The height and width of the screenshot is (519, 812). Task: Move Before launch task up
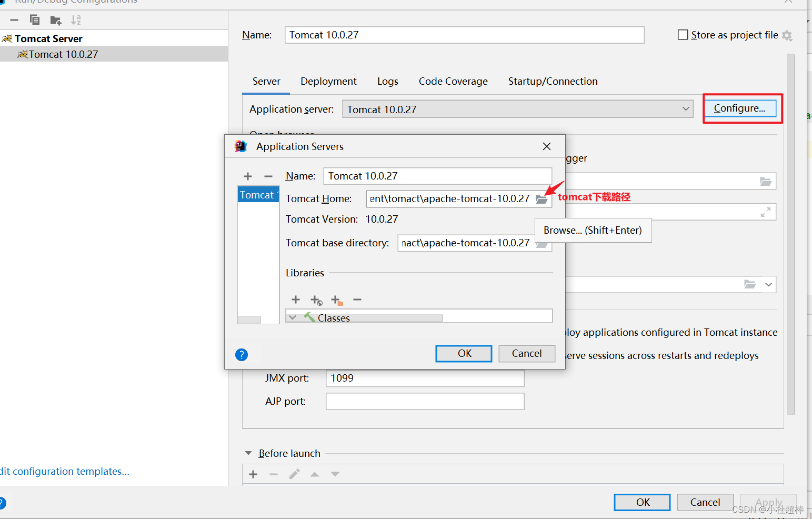click(315, 474)
